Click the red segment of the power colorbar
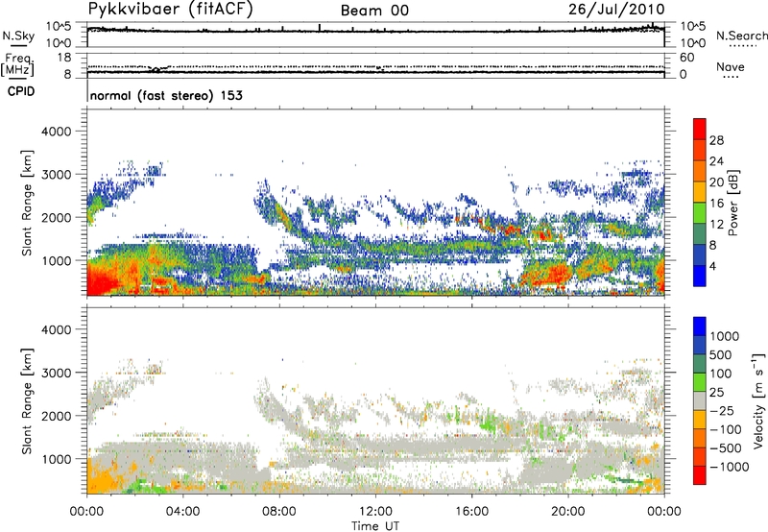Image resolution: width=768 pixels, height=532 pixels. [700, 130]
